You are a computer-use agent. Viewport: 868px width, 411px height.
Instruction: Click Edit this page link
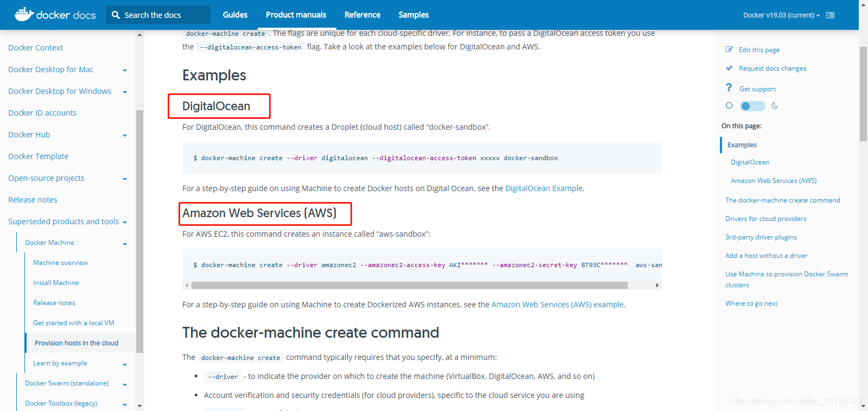(x=759, y=50)
